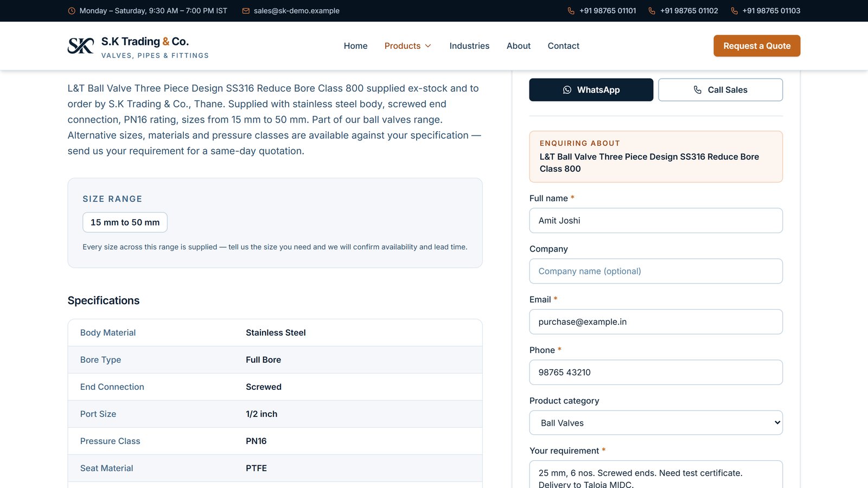Screen dimensions: 868x488
Task: Click the PN16 pressure class value
Action: [256, 441]
